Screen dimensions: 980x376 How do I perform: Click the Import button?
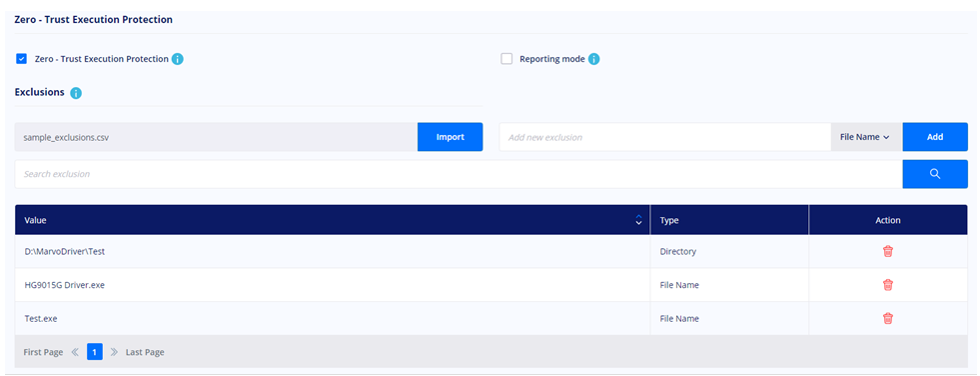pos(450,137)
